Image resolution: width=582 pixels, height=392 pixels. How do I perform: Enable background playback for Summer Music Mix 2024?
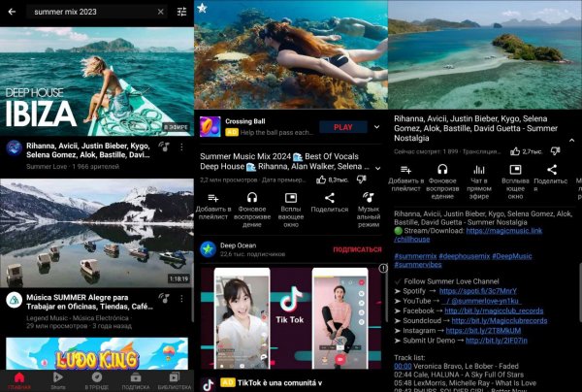[252, 210]
